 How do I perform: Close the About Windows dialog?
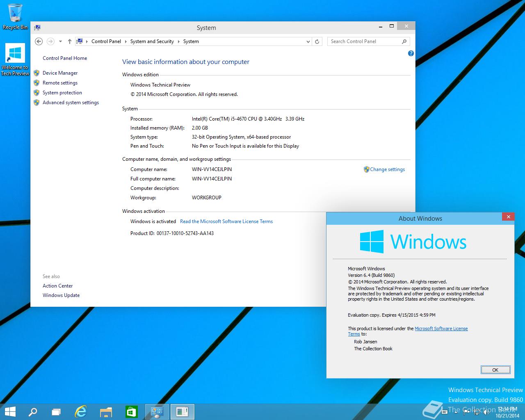pos(508,217)
